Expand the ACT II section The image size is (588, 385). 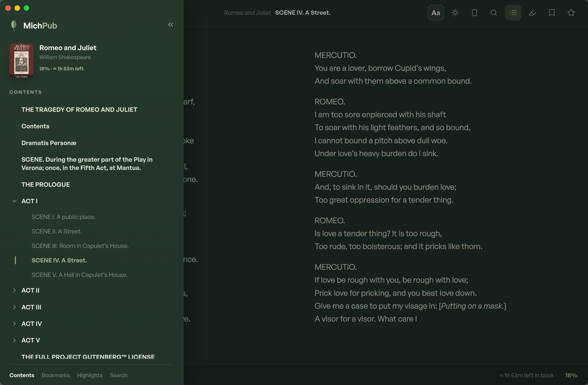14,290
